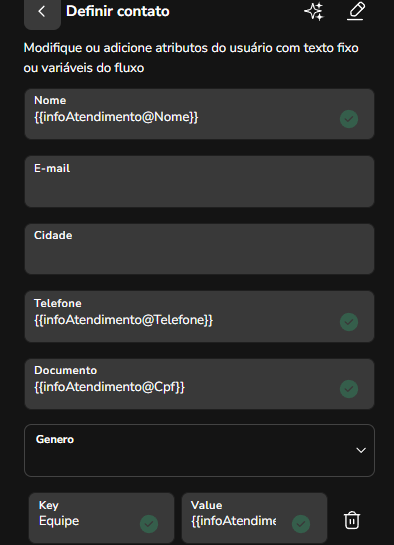Screen dimensions: 394x545
Task: Click into the empty E-mail field
Action: click(x=199, y=181)
